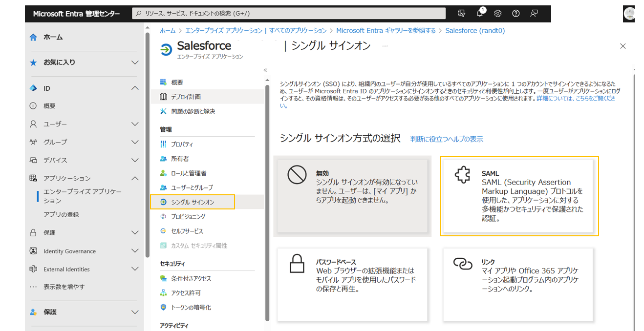The width and height of the screenshot is (644, 331).
Task: Click the overview info icon under ID
Action: coord(33,106)
